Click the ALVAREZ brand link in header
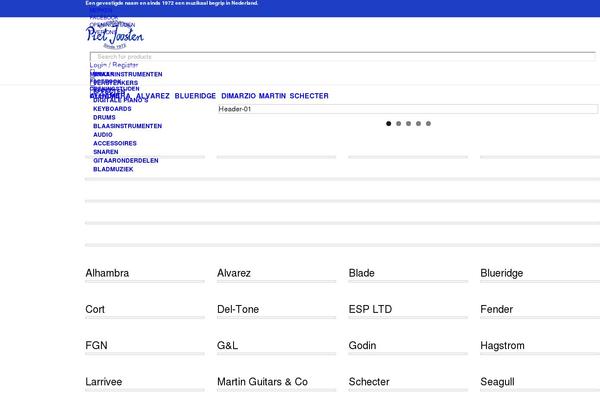This screenshot has height=400, width=600. click(x=153, y=96)
